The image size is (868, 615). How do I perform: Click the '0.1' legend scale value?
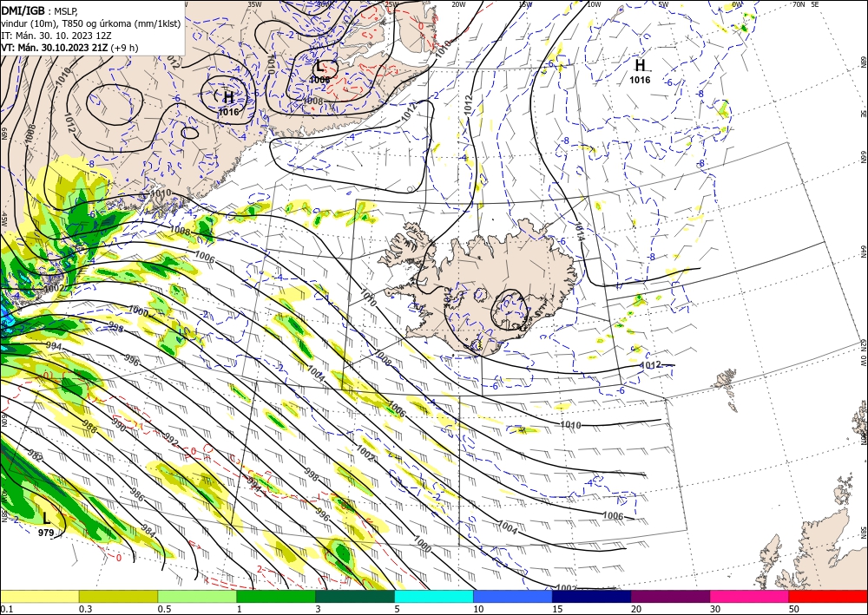(6, 609)
